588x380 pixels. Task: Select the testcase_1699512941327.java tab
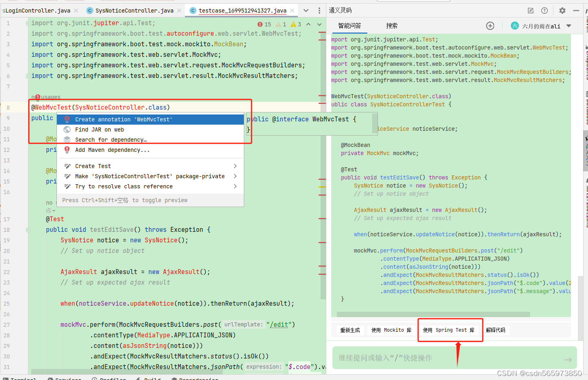tap(242, 11)
